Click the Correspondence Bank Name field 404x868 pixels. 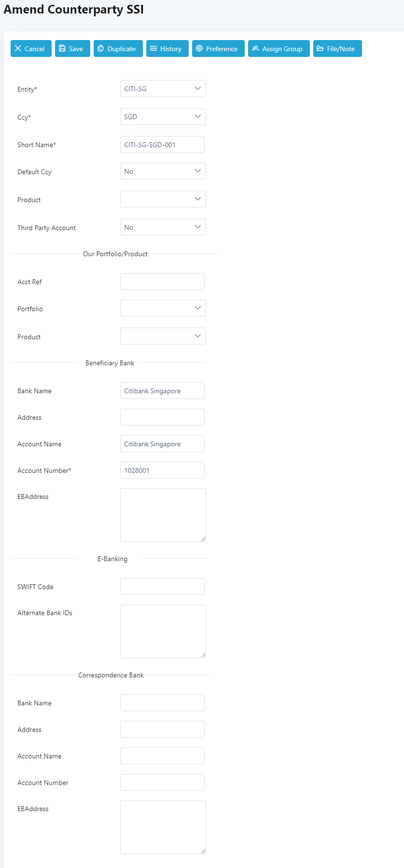pos(162,703)
